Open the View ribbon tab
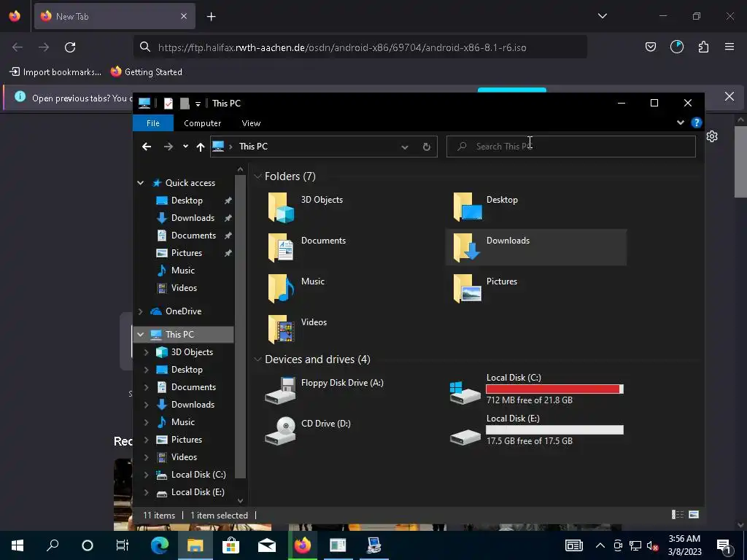 (251, 123)
